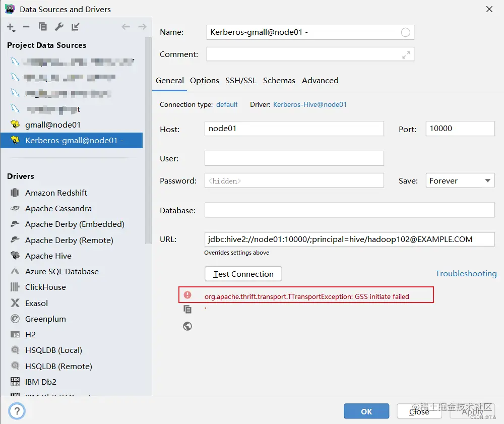Open the Schemas tab
Image resolution: width=504 pixels, height=424 pixels.
279,80
